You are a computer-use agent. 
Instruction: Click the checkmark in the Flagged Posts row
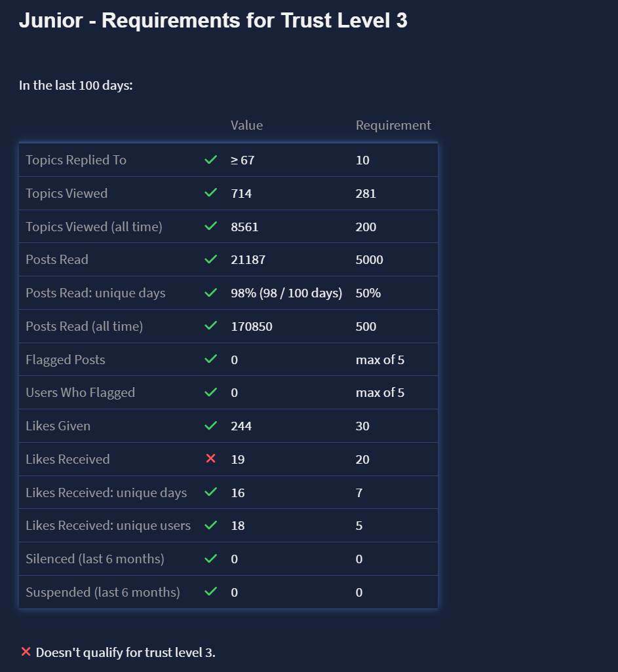[210, 360]
